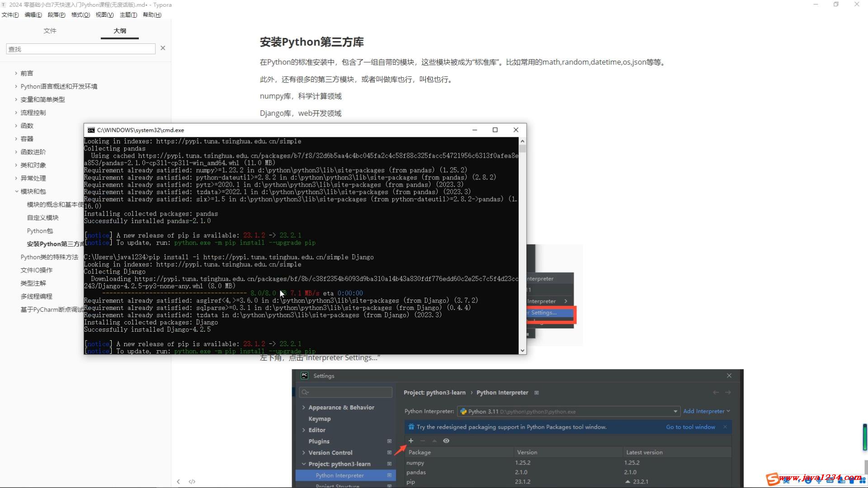Expand the 前言 chevron in the outline

point(16,73)
